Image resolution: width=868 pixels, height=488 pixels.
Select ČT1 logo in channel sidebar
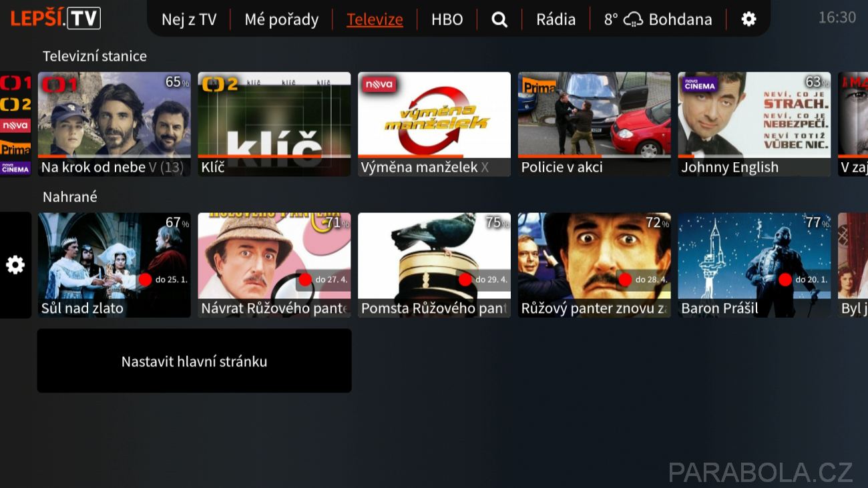(x=15, y=83)
